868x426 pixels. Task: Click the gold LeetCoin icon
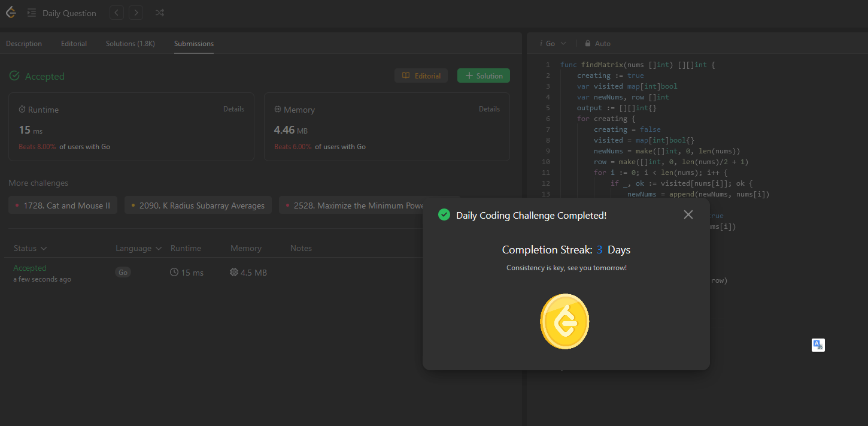point(564,322)
